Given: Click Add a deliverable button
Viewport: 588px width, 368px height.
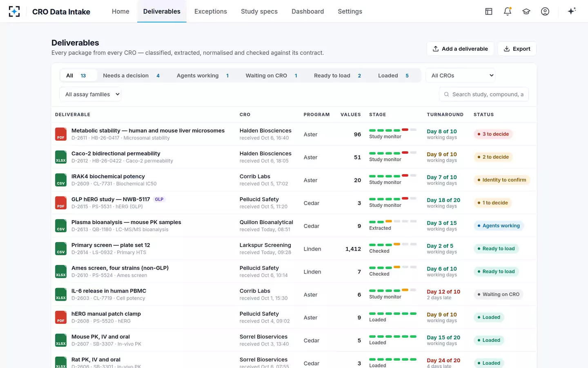Looking at the screenshot, I should click(460, 49).
